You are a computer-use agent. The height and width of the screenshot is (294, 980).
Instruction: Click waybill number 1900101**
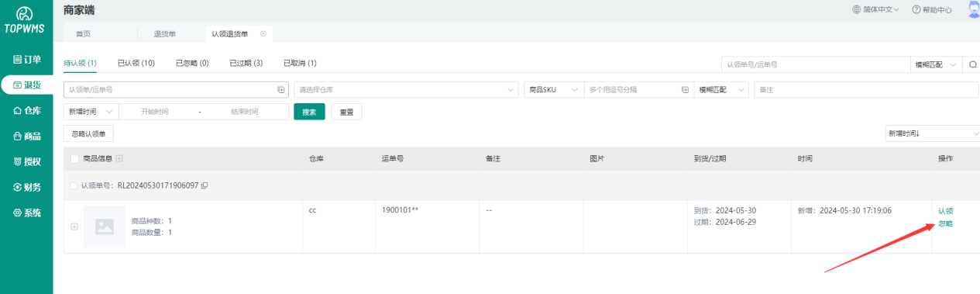coord(401,210)
